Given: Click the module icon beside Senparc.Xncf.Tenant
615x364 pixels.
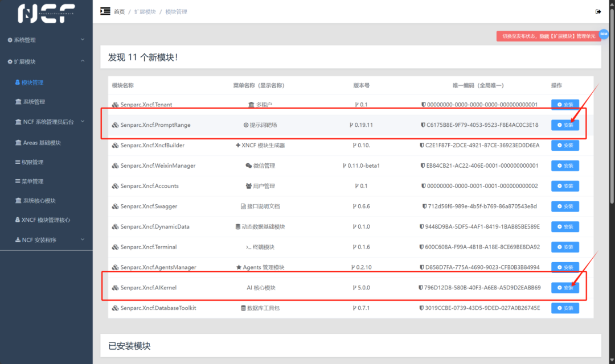Looking at the screenshot, I should (115, 105).
